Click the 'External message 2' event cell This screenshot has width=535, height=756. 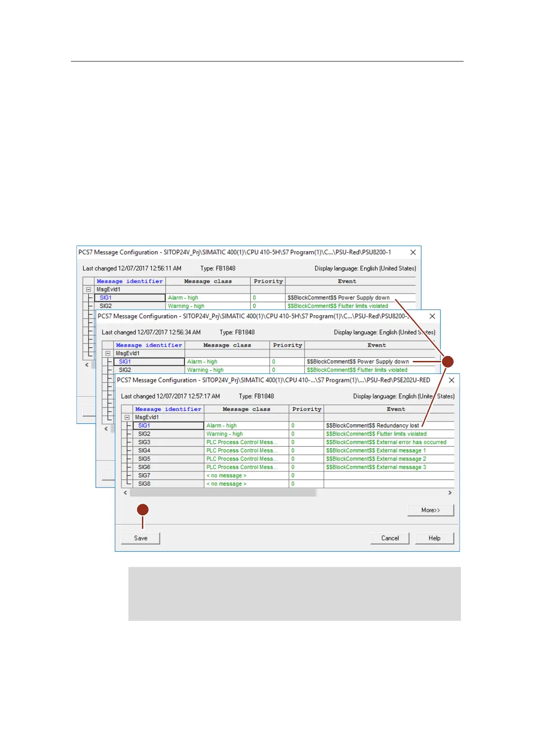389,459
